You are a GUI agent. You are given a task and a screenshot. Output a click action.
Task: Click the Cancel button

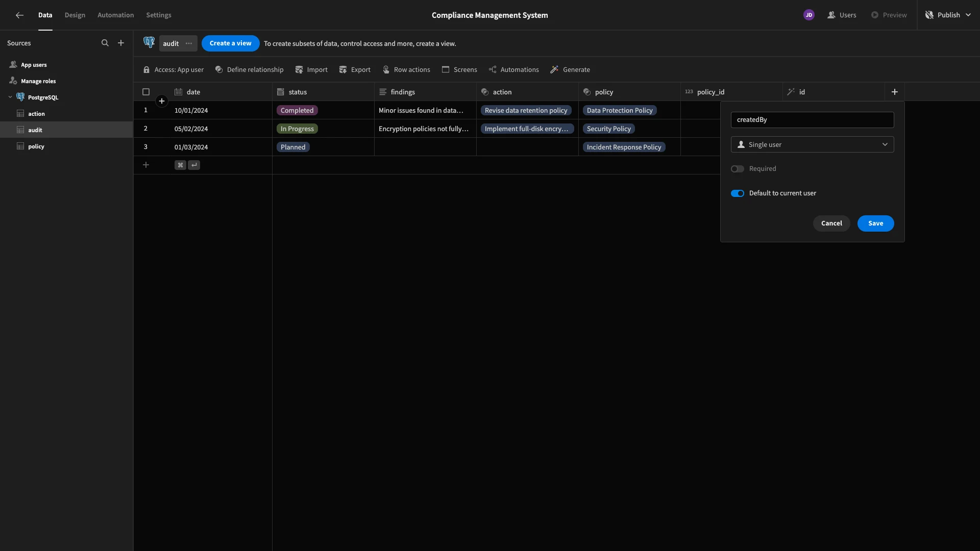[831, 223]
